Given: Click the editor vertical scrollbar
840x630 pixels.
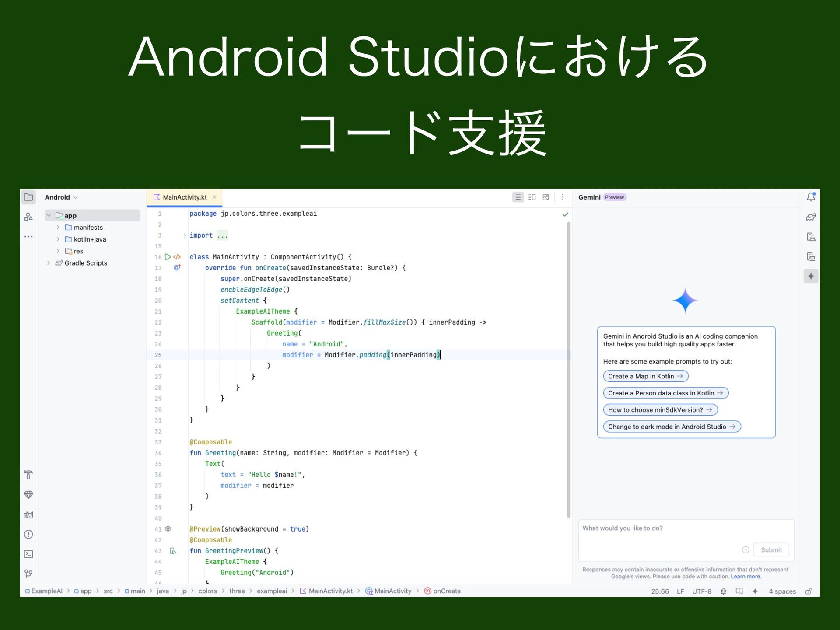Looking at the screenshot, I should (x=569, y=370).
